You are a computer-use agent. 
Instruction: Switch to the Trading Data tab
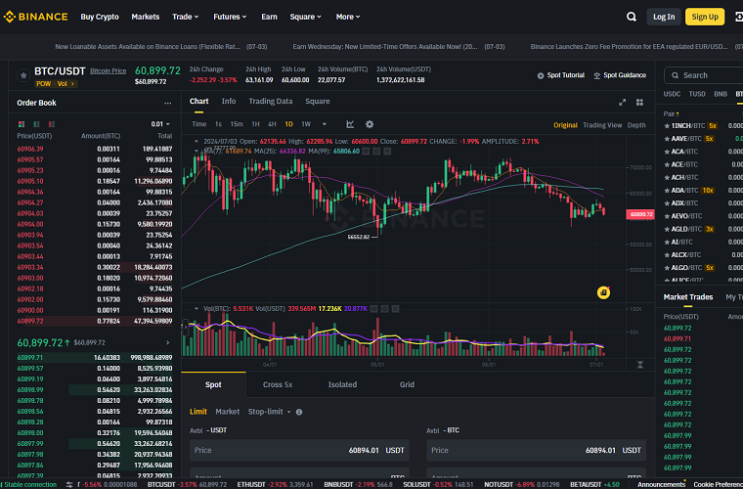pyautogui.click(x=271, y=101)
